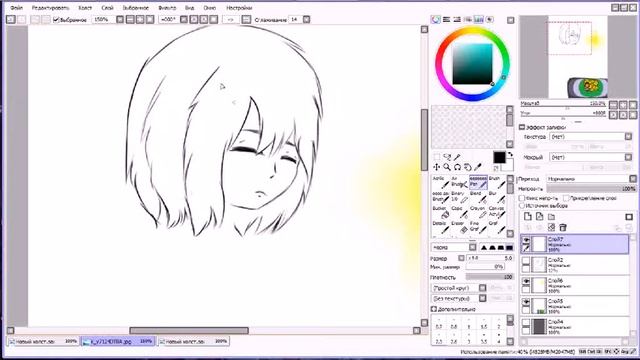Select the Canvas Acryl brush tool
The width and height of the screenshot is (640, 360).
[x=497, y=212]
